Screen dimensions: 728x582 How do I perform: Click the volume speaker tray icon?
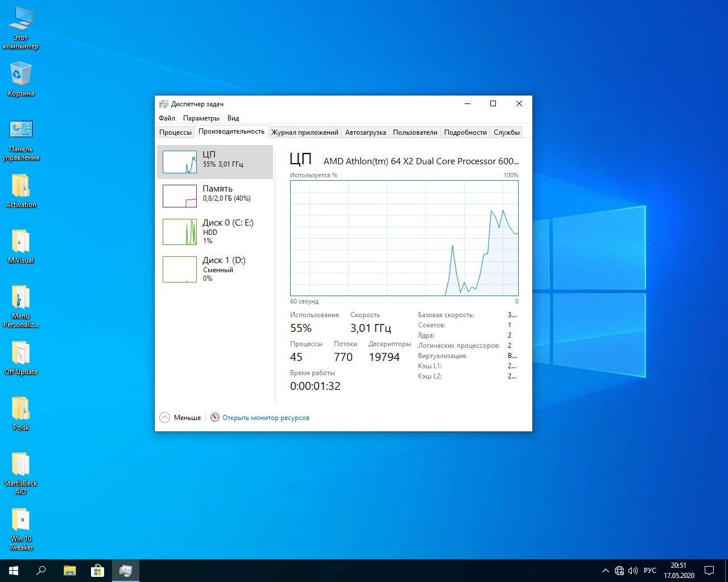point(632,571)
